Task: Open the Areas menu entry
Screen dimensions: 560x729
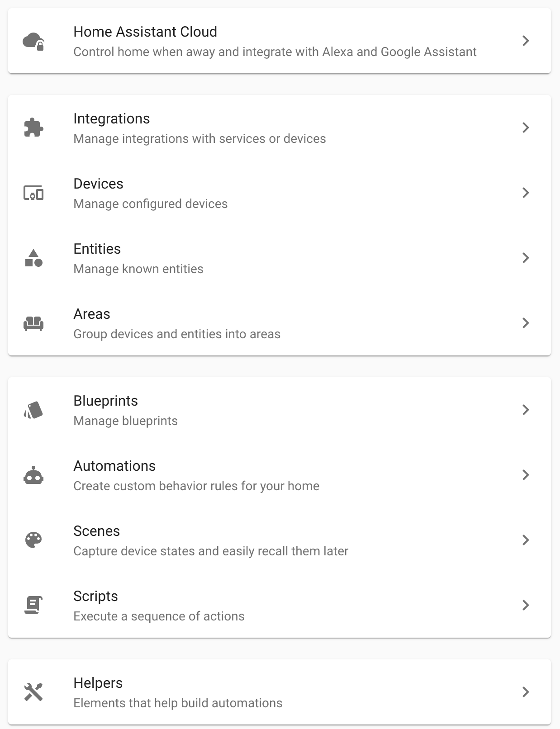Action: click(280, 323)
